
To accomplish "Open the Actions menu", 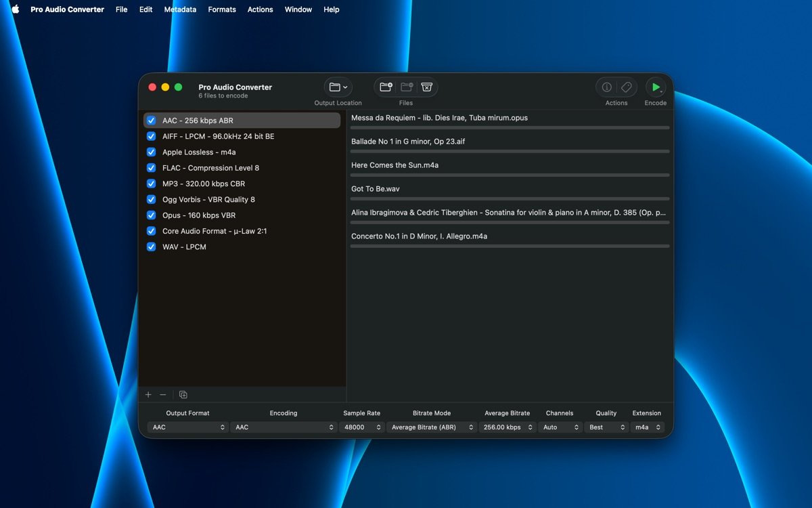I will 260,9.
